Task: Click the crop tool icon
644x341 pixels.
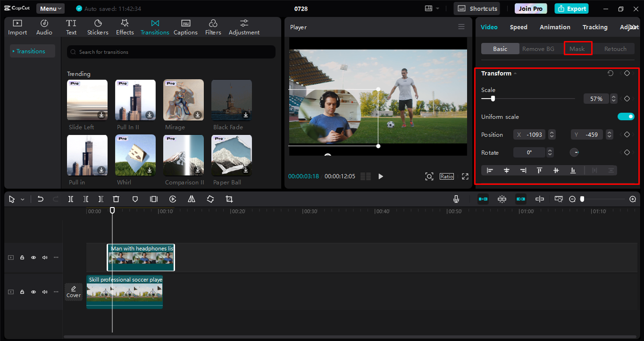Action: (229, 199)
